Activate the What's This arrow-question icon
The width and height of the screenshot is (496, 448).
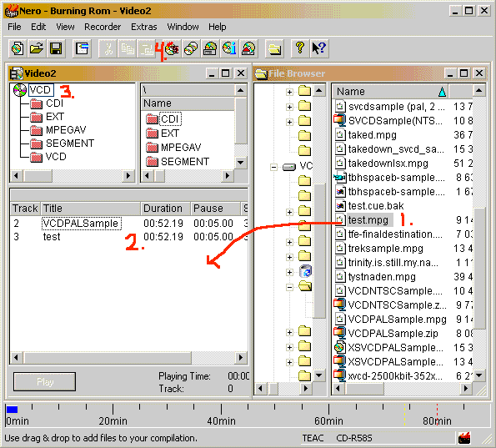pyautogui.click(x=319, y=48)
